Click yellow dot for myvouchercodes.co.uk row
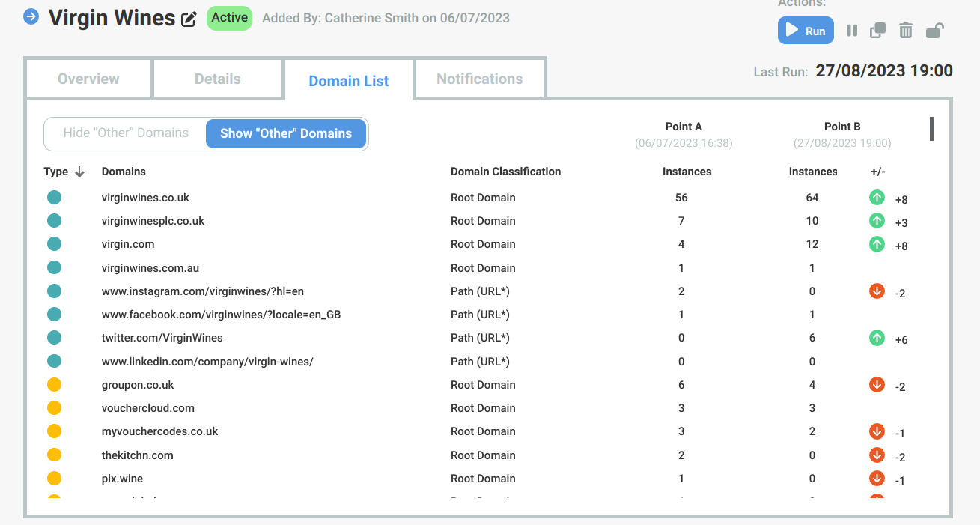Viewport: 980px width, 525px height. point(54,431)
